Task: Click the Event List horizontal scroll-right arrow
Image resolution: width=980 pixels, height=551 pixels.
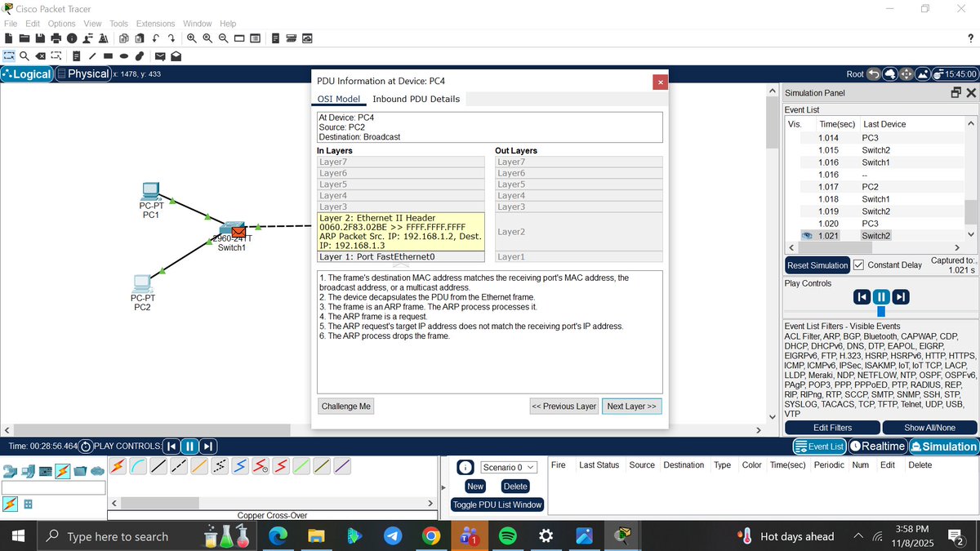Action: (x=958, y=247)
